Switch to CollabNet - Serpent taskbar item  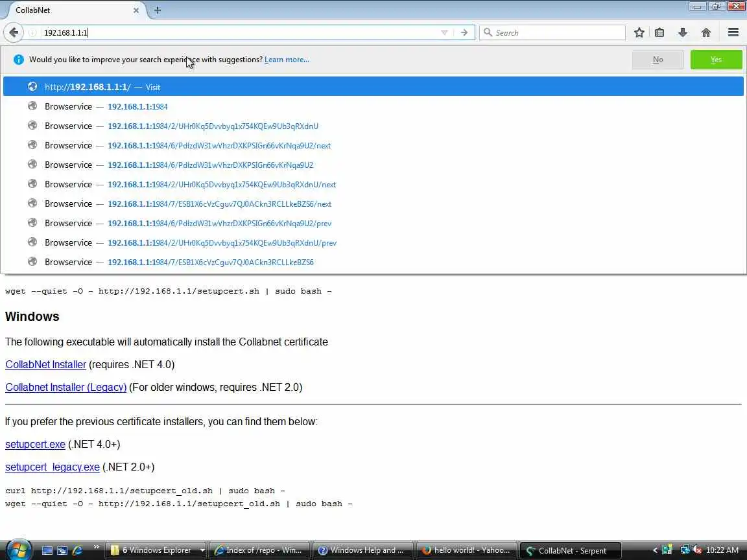pos(570,550)
